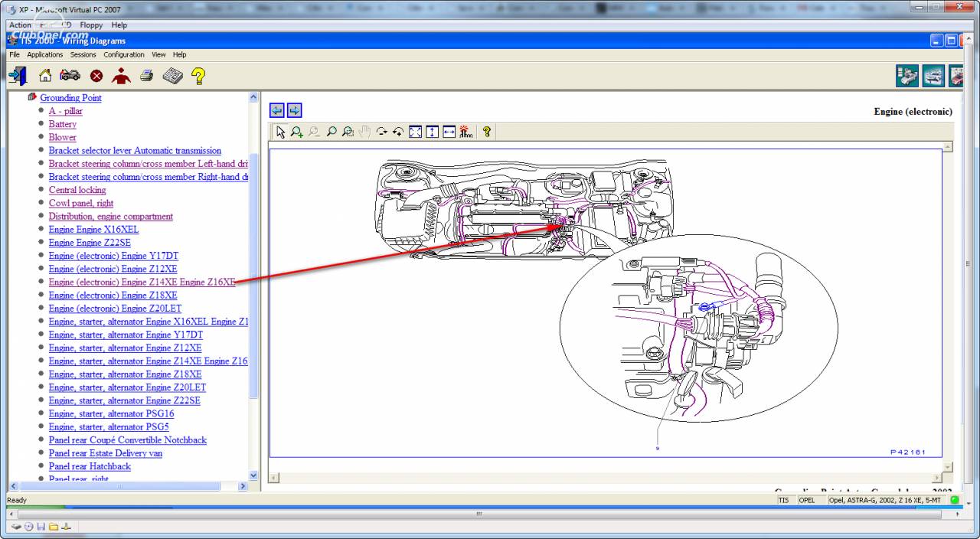Viewport: 980px width, 539px height.
Task: Open Engine Engine Z22SE link
Action: tap(90, 243)
